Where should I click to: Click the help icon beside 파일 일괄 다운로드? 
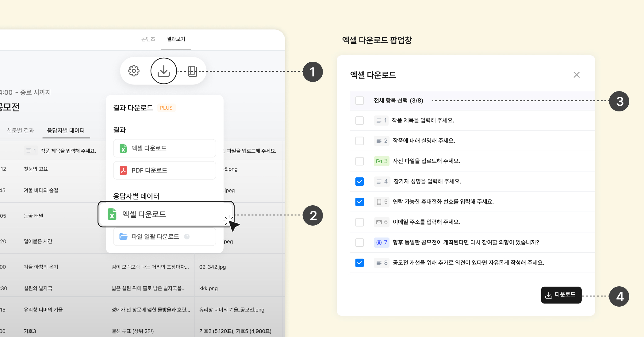point(187,237)
